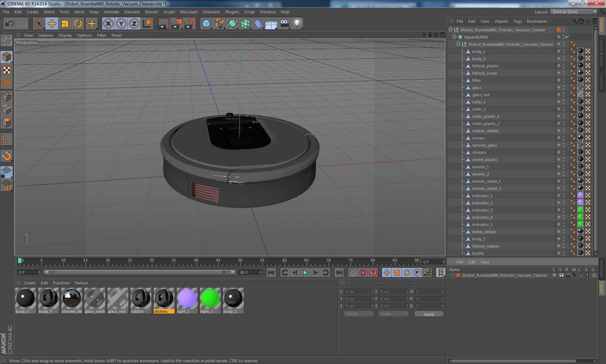Open the World coordinate system dropdown

359,314
